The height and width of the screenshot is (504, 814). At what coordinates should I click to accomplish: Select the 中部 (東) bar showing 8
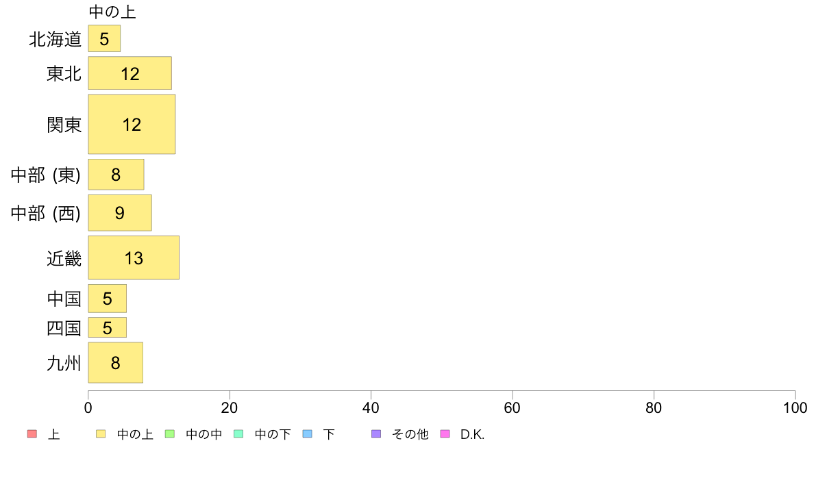116,175
